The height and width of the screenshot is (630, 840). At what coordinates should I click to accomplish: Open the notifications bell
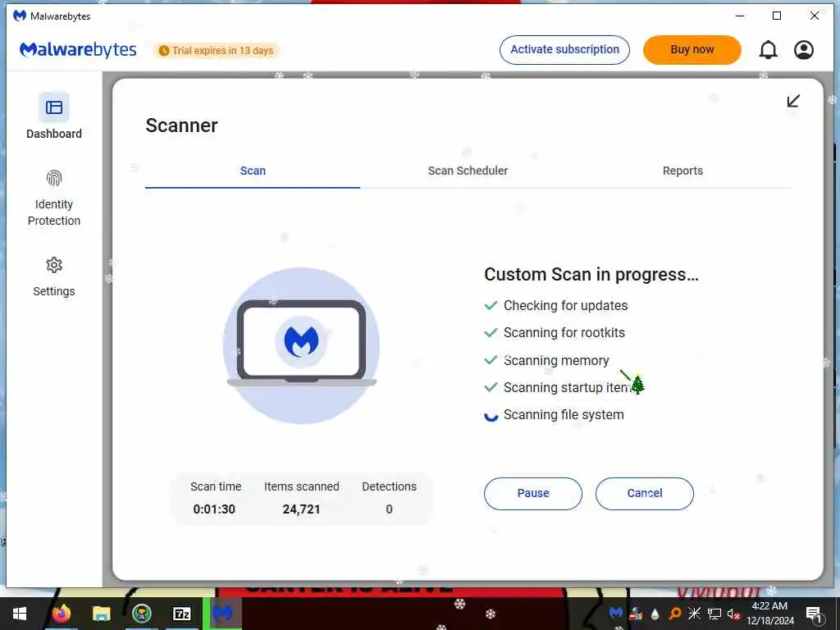pyautogui.click(x=768, y=50)
